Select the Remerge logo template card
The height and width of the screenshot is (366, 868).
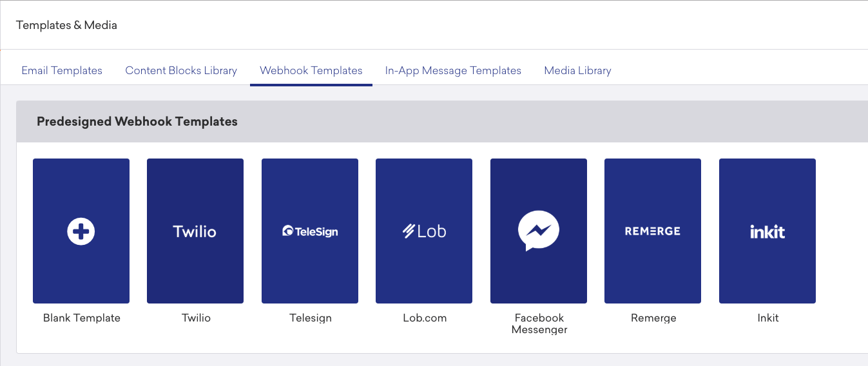pyautogui.click(x=653, y=231)
